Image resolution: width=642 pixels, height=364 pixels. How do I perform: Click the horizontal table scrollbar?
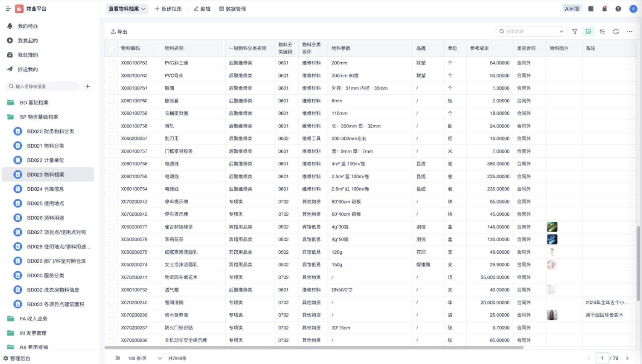coord(314,348)
